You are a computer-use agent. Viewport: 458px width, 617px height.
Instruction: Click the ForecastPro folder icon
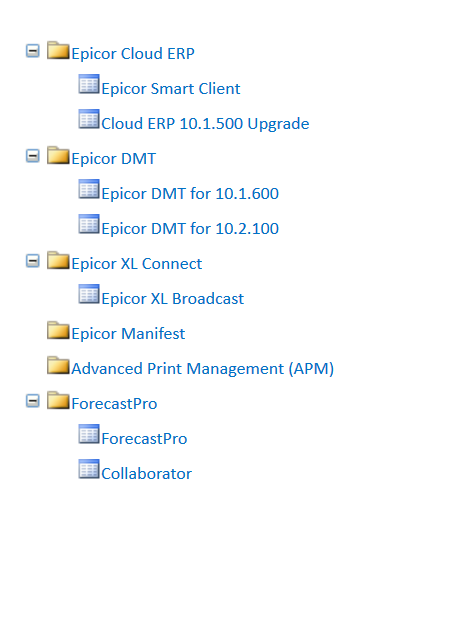(x=58, y=401)
